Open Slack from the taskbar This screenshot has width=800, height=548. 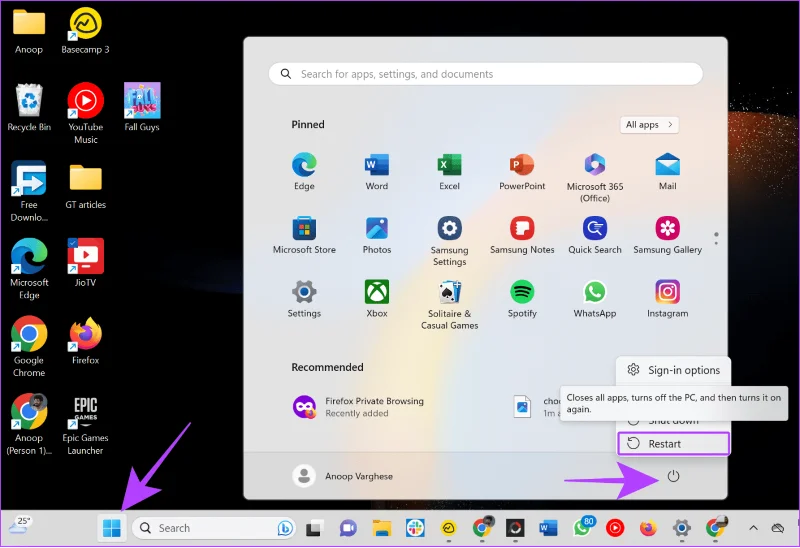(x=415, y=528)
